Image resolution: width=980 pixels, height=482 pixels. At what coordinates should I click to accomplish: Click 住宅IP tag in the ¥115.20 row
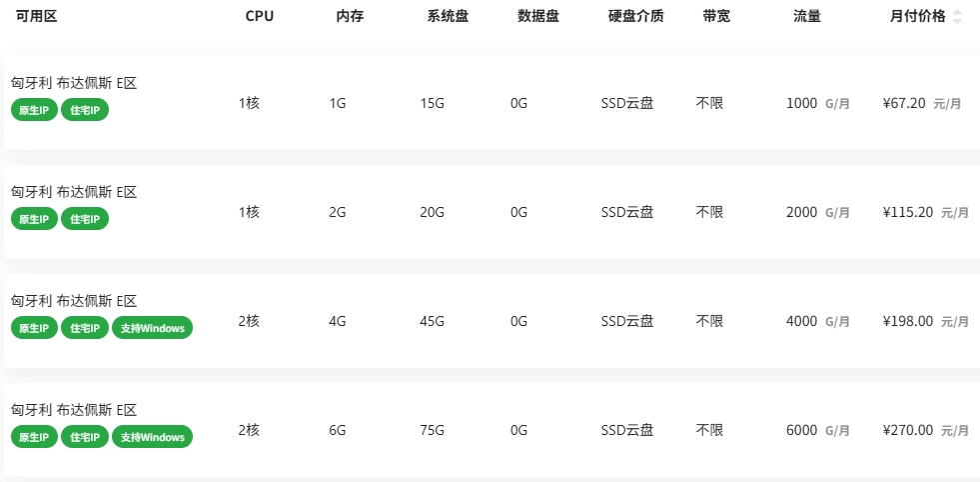(x=85, y=219)
